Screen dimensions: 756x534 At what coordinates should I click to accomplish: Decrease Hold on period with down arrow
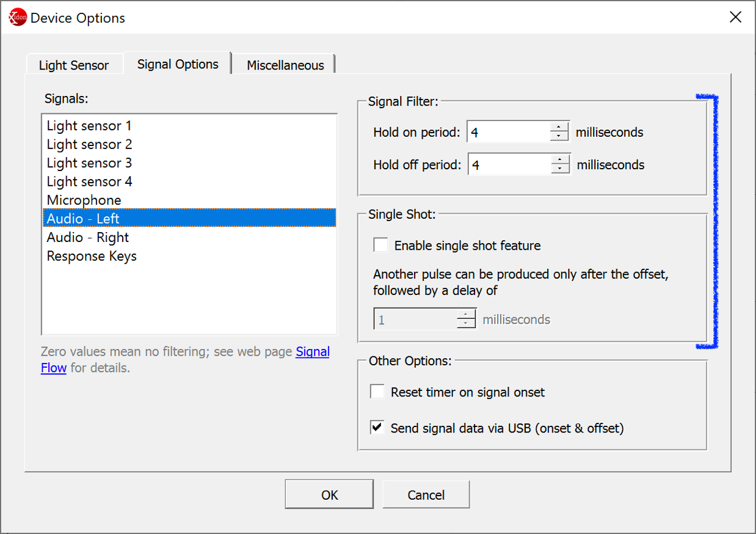click(559, 136)
